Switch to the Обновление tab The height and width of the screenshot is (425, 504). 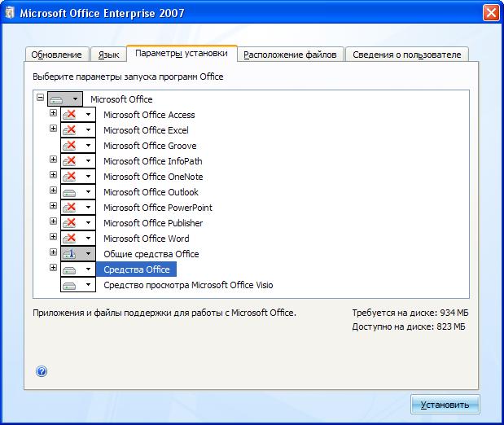point(56,55)
